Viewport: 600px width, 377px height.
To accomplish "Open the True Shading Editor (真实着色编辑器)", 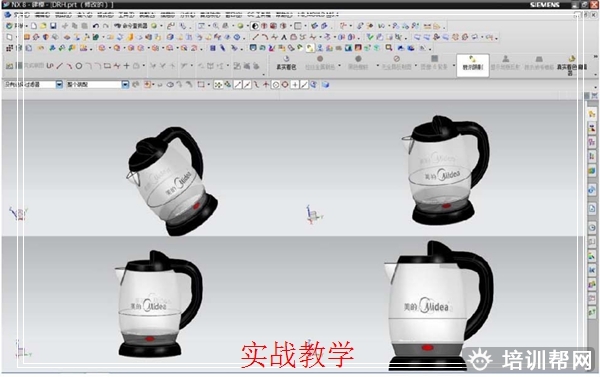I will pyautogui.click(x=571, y=64).
